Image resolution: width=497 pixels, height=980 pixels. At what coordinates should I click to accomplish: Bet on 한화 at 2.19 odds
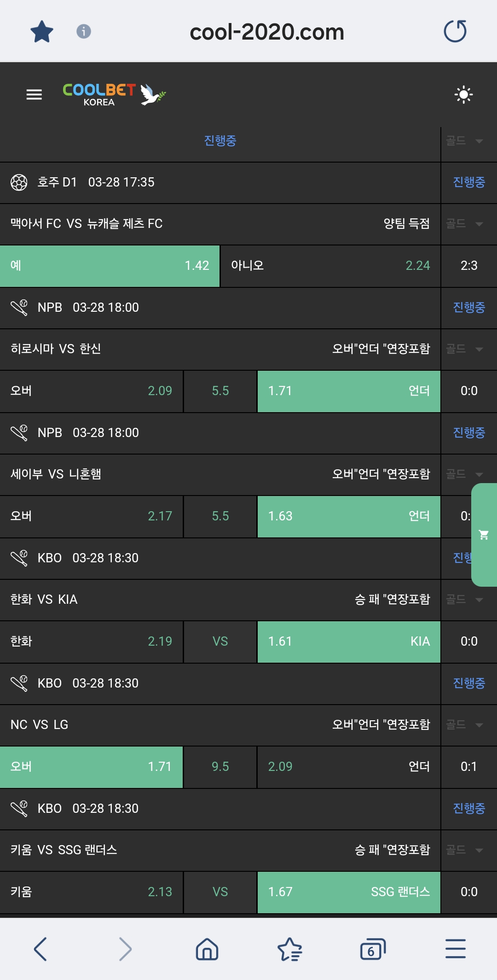[91, 642]
